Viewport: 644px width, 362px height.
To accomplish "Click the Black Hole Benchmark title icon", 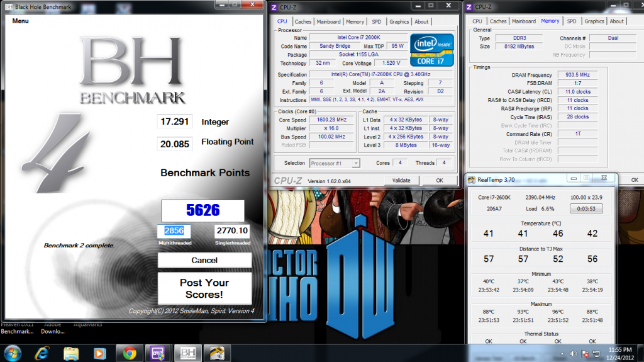I will tap(9, 6).
